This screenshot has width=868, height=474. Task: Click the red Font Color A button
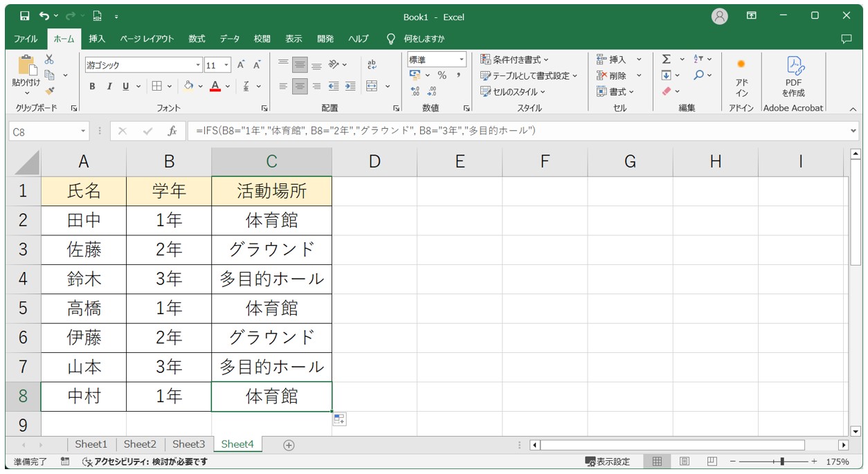215,86
